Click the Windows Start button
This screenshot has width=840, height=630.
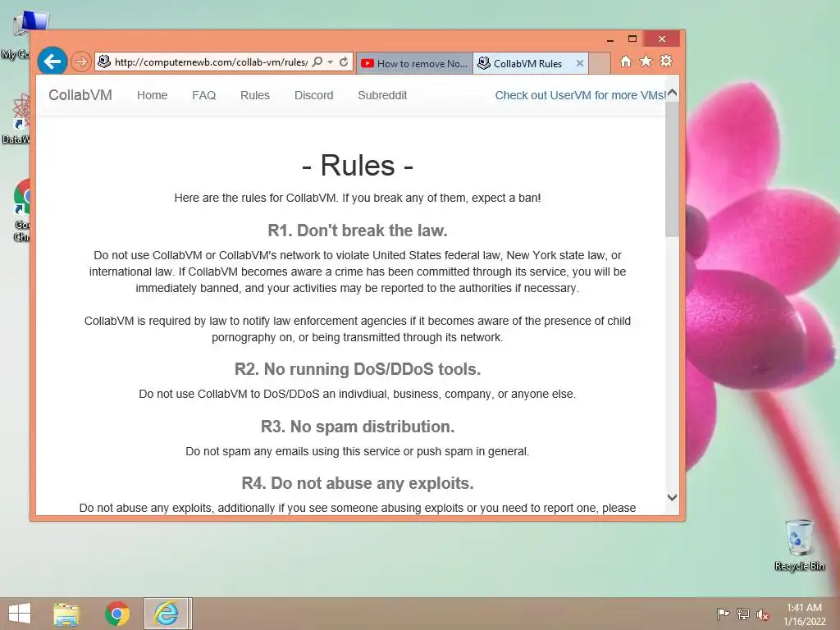[20, 614]
